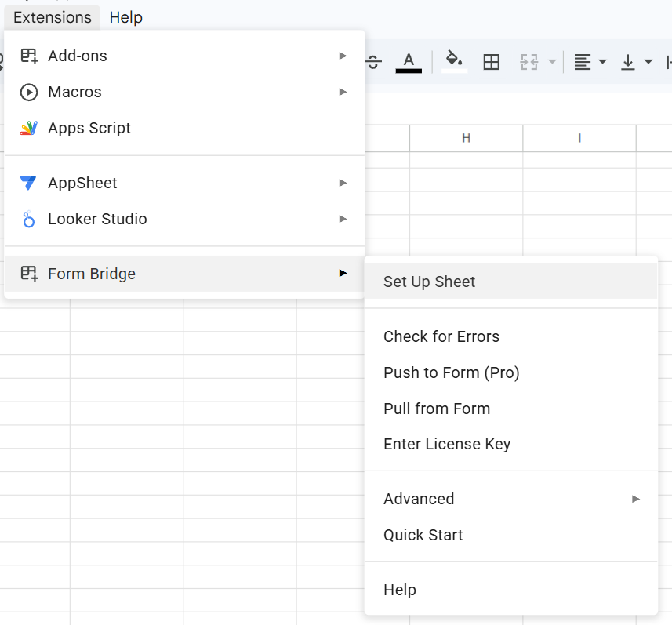Run Check for Errors

click(x=510, y=337)
